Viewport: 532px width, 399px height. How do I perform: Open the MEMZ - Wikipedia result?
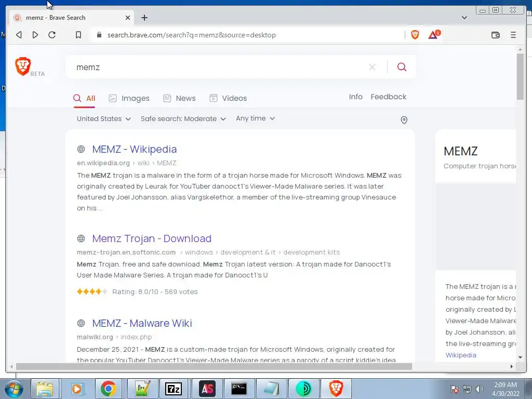pyautogui.click(x=135, y=149)
